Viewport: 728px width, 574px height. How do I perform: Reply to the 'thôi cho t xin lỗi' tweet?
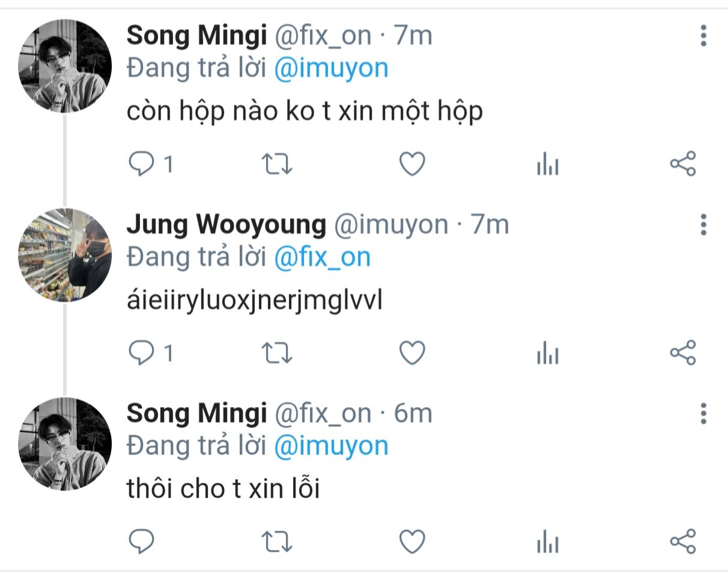point(142,542)
